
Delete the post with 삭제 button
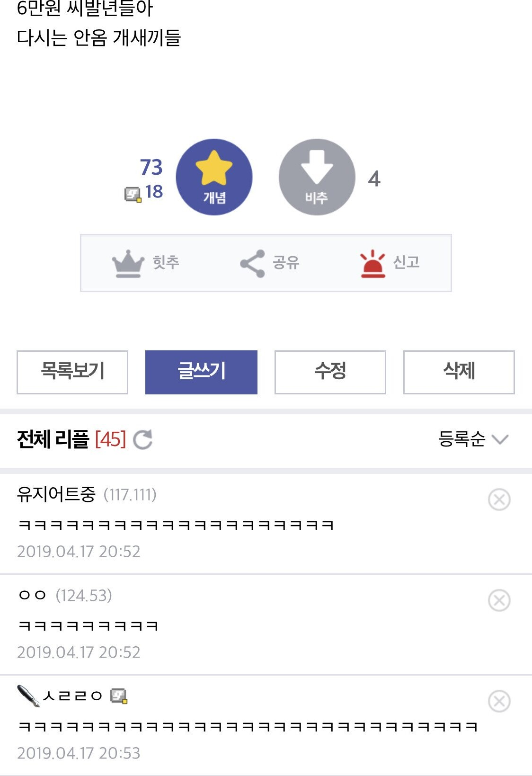pos(459,372)
